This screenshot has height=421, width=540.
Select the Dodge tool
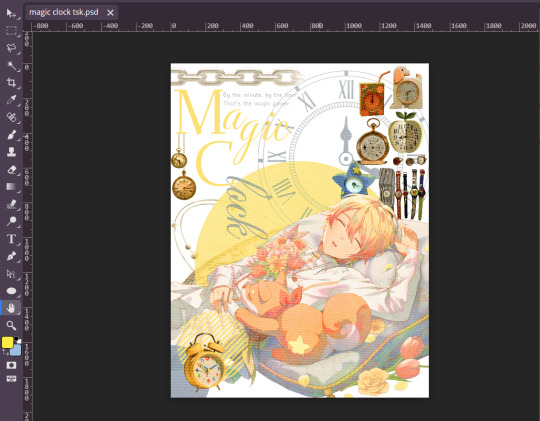click(x=11, y=221)
